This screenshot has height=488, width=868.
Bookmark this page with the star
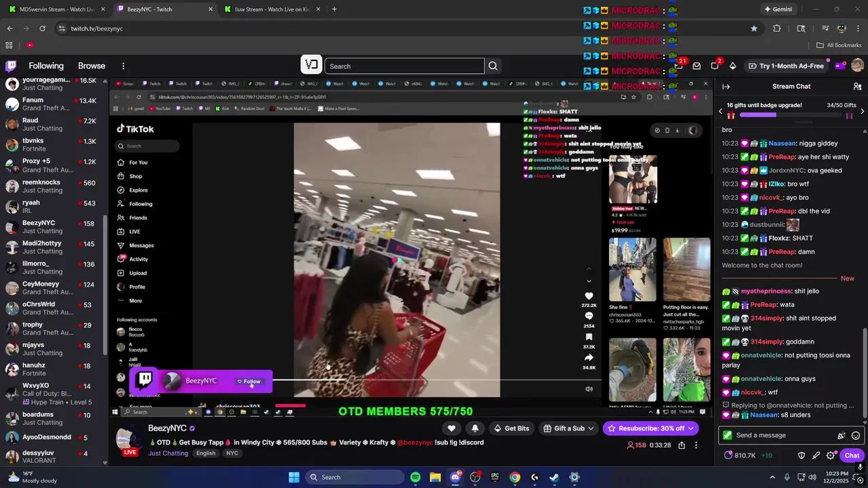tap(753, 28)
